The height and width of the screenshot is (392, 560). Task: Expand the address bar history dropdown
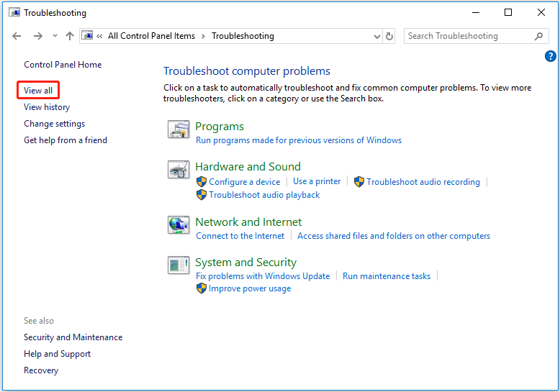pos(376,37)
